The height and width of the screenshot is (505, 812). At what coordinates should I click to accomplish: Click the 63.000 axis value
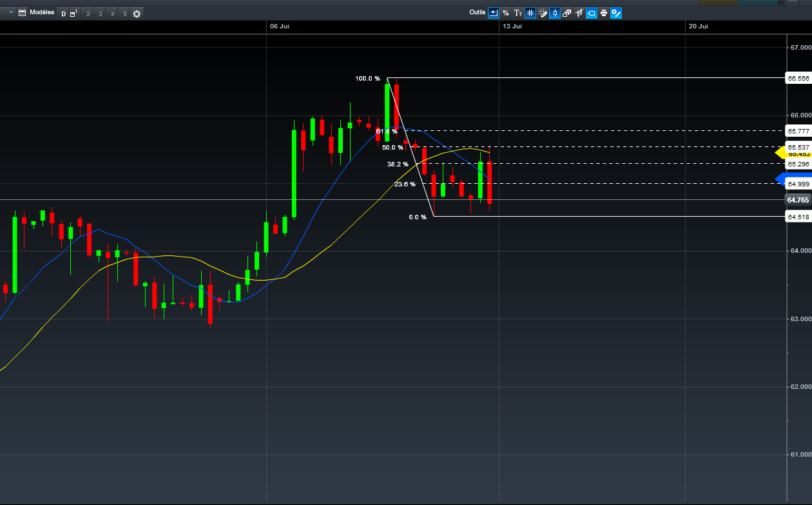[x=801, y=319]
